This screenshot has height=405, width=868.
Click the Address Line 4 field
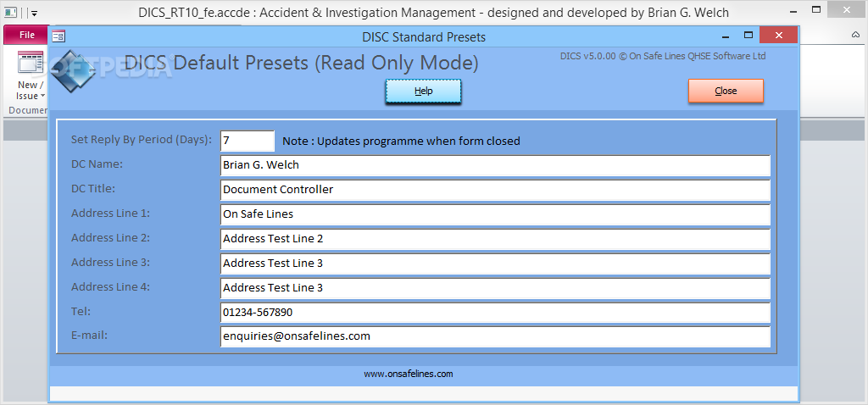click(x=495, y=288)
